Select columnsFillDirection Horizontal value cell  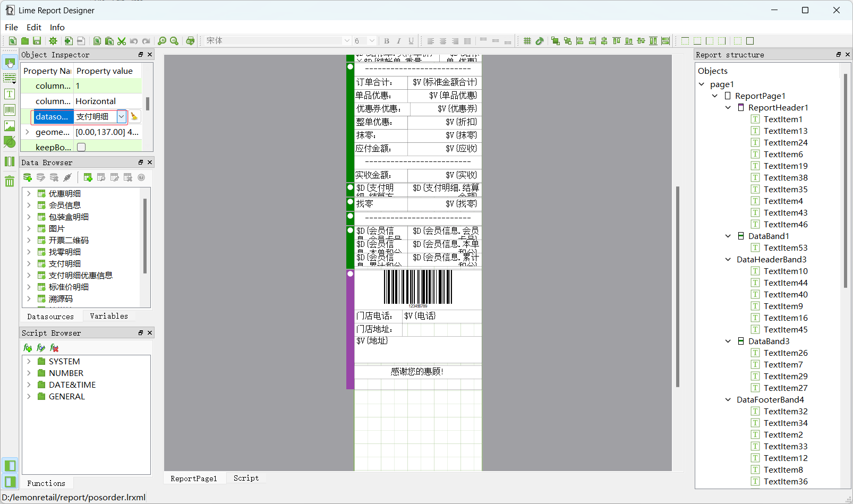pos(108,101)
